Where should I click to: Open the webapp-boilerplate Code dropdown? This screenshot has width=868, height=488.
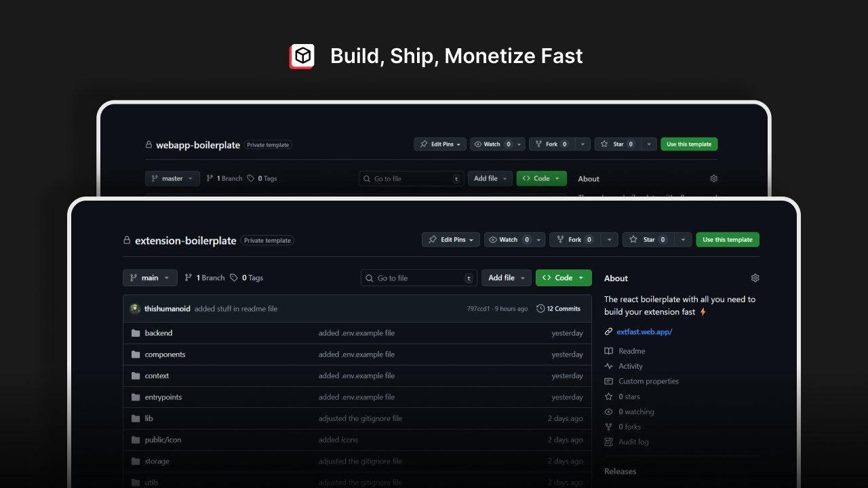pyautogui.click(x=541, y=179)
